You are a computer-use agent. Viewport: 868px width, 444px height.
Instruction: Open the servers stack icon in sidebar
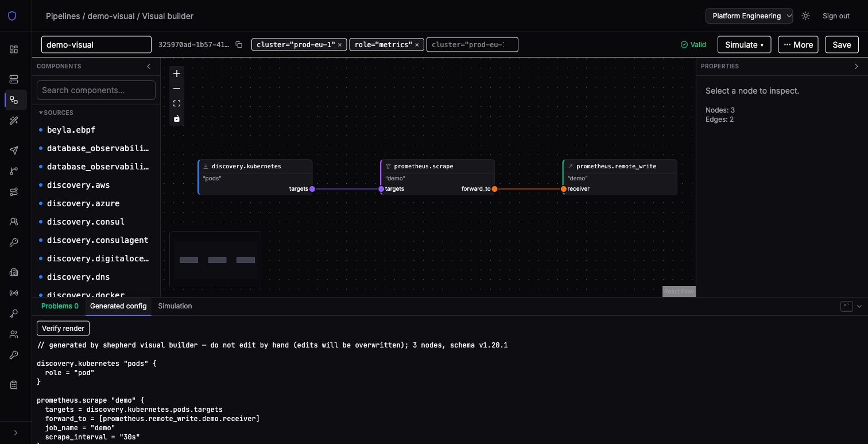pos(14,79)
